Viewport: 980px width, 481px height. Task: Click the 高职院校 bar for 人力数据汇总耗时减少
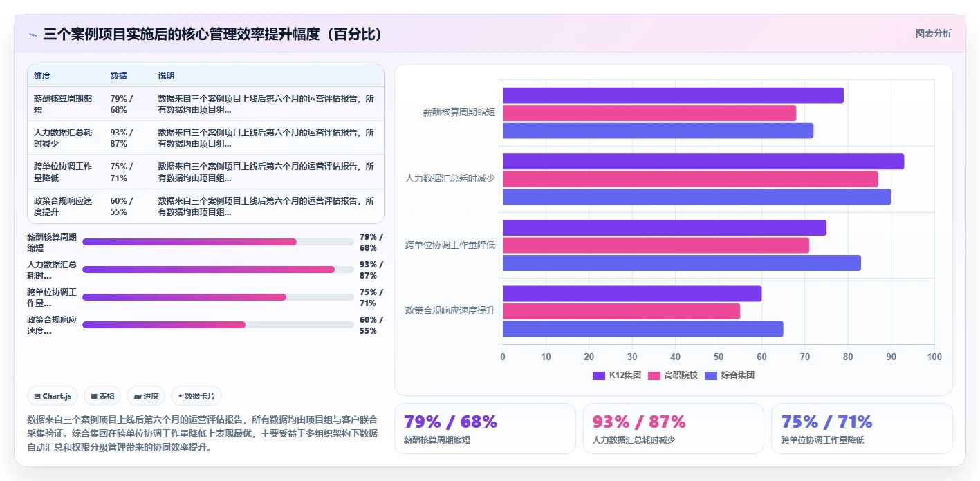690,179
